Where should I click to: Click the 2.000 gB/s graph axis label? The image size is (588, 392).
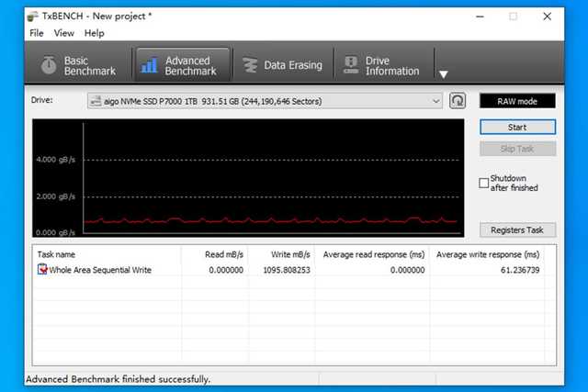tap(55, 196)
